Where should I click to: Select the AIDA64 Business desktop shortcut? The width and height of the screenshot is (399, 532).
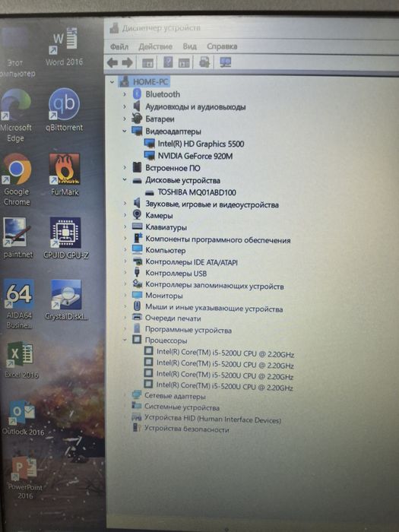19,304
